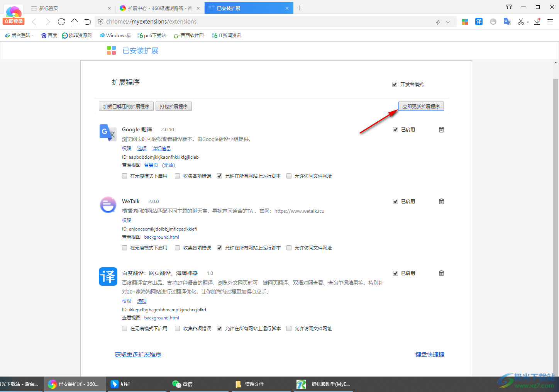Screen dimensions: 559x392
Task: Open the colorful extension apps grid
Action: pos(465,22)
